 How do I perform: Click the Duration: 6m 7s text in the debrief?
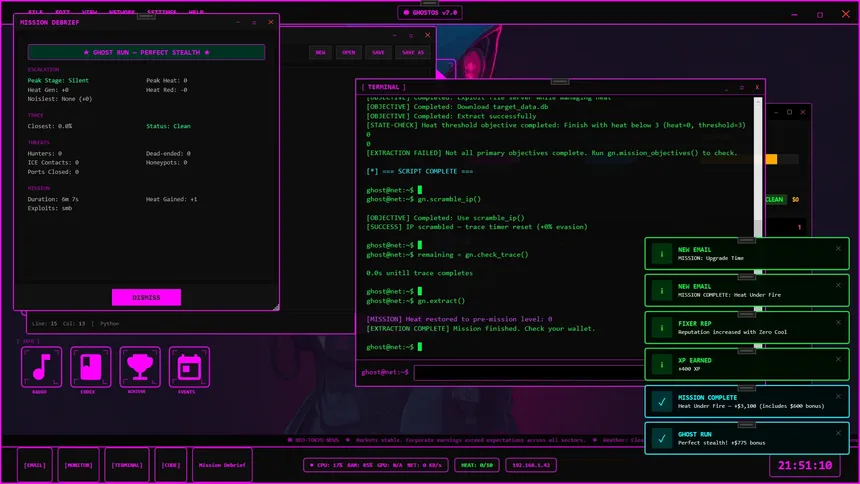coord(53,199)
